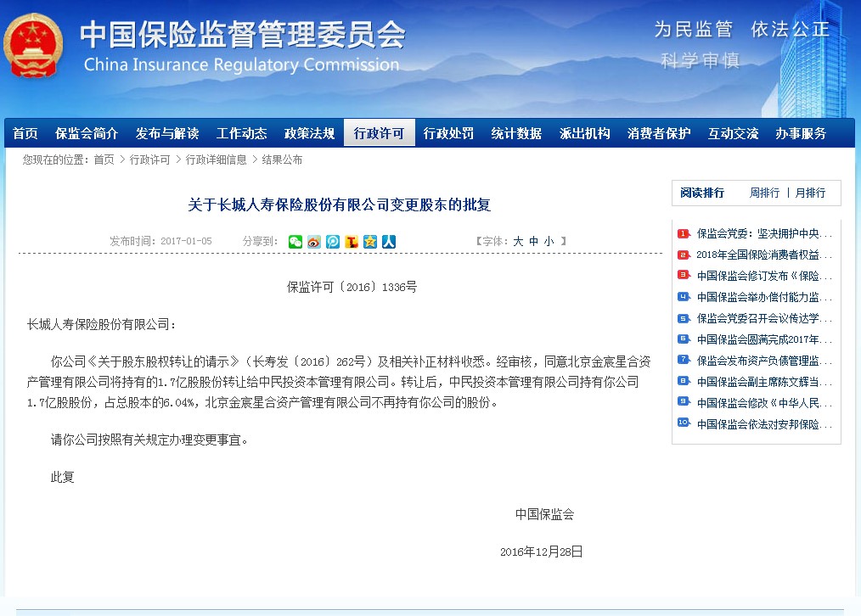Share to Tencent Weibo icon
The width and height of the screenshot is (861, 616).
(333, 242)
